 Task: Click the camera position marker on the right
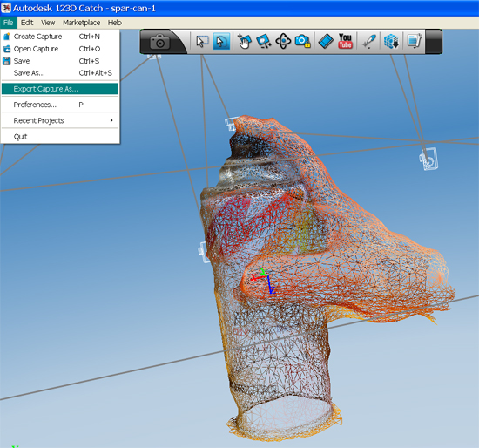pos(428,159)
